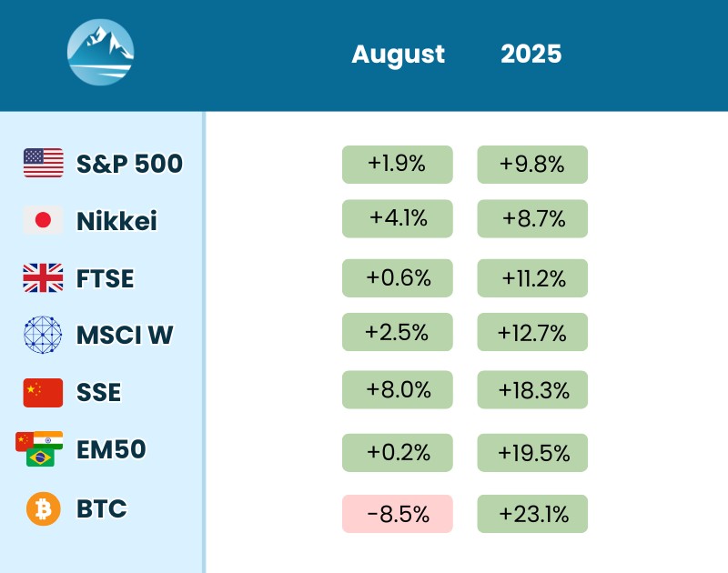Click the FTSE 2025 +11.2% value

click(x=532, y=277)
